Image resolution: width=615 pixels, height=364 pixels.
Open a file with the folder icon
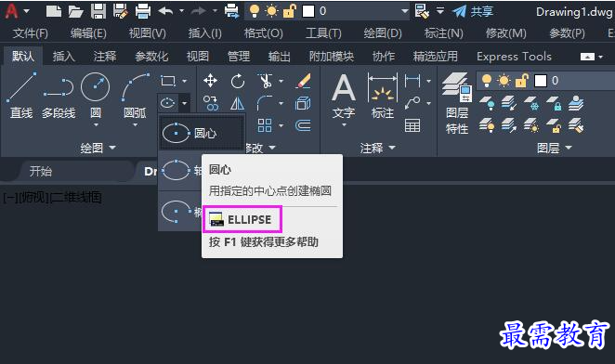tap(75, 11)
